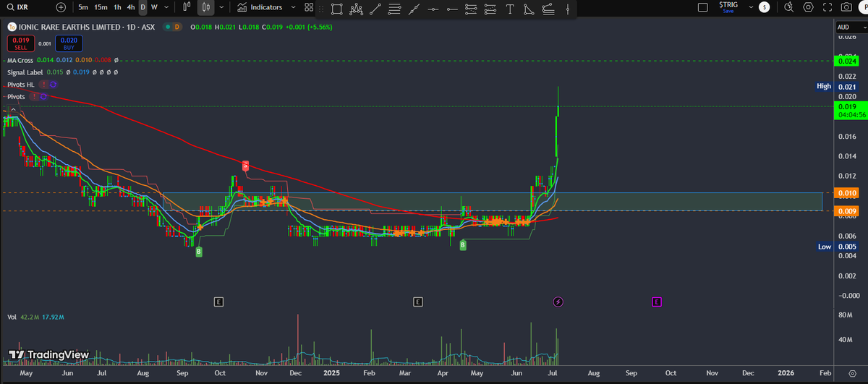This screenshot has height=384, width=868.
Task: Switch to 4h interval
Action: 130,7
